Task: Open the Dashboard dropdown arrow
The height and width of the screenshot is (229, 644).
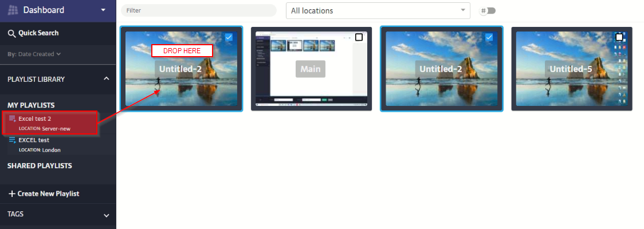Action: coord(103,10)
